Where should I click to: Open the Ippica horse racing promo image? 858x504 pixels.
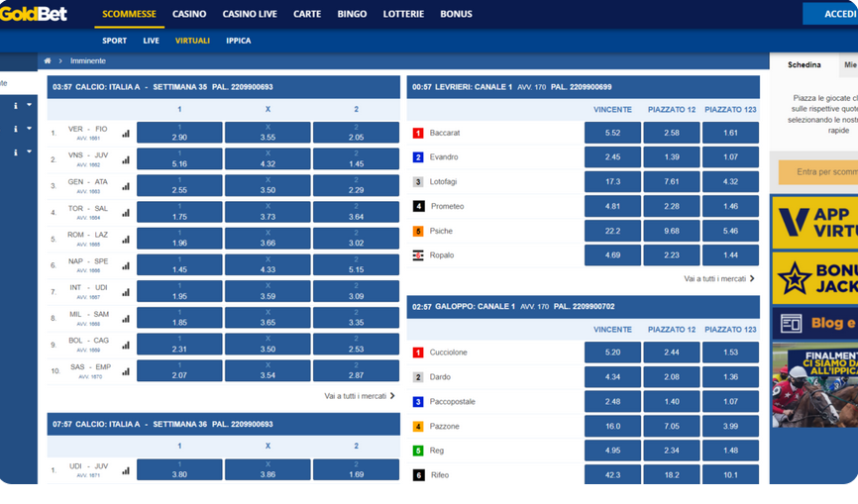click(x=814, y=385)
